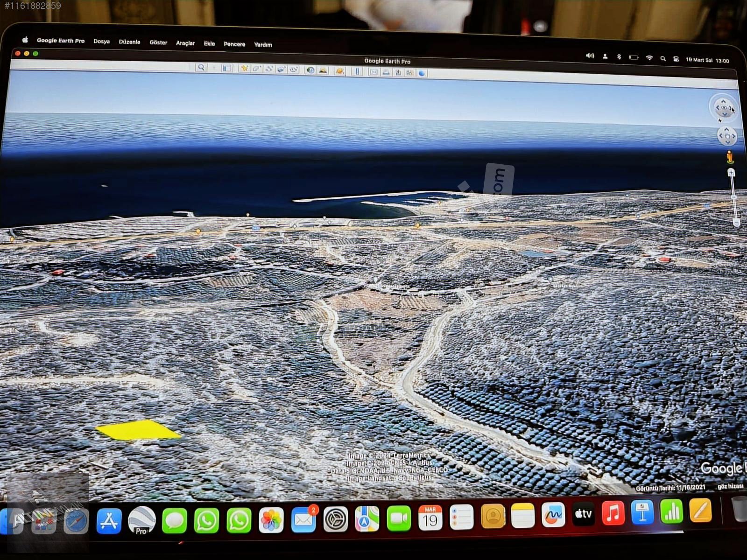Open the Araçlar menu
This screenshot has width=747, height=560.
185,43
